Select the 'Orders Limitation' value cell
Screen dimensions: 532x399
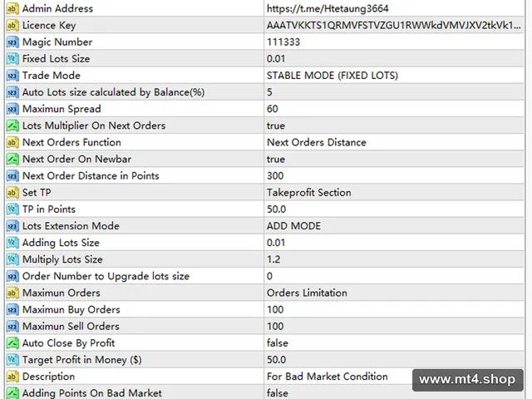(394, 293)
